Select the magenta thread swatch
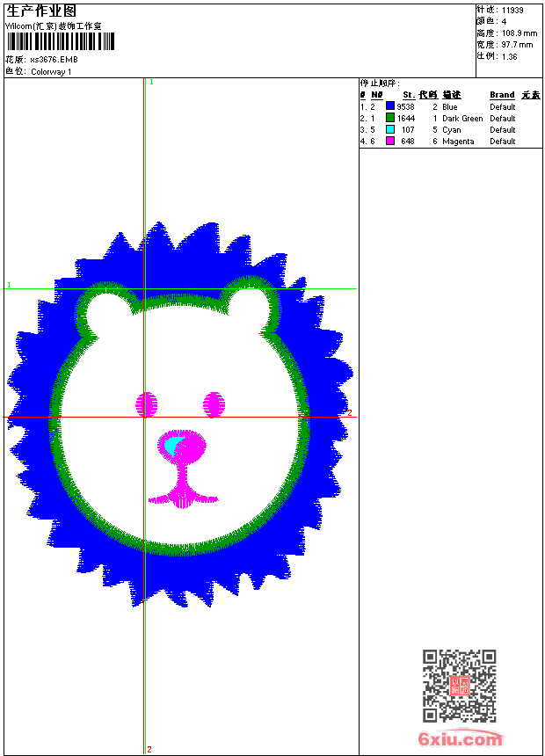 tap(390, 141)
